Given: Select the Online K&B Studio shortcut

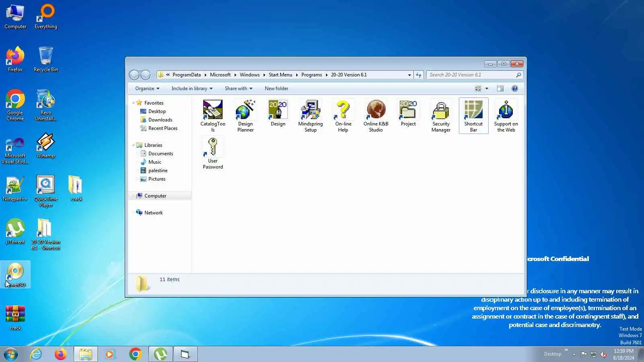Looking at the screenshot, I should pyautogui.click(x=376, y=115).
